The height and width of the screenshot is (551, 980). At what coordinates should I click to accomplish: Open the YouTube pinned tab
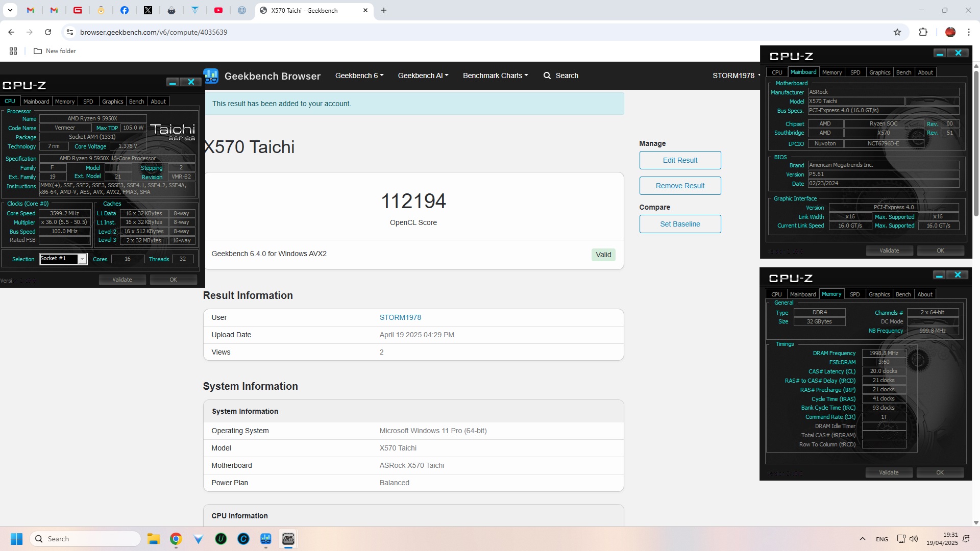[218, 10]
